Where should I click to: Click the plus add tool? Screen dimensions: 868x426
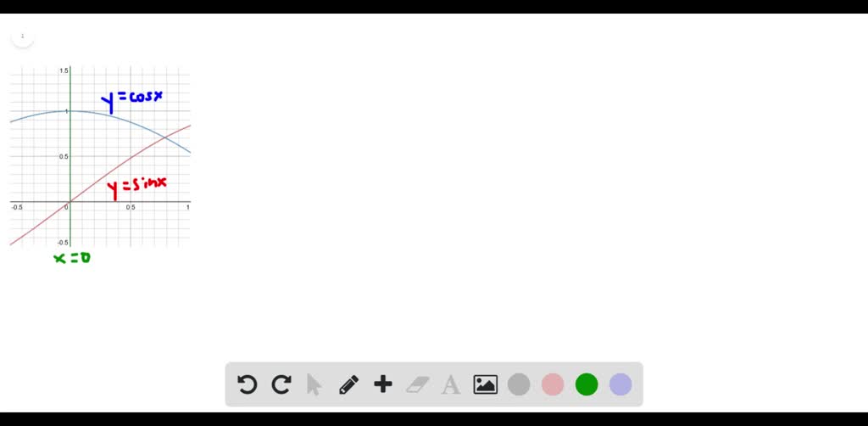click(x=383, y=384)
